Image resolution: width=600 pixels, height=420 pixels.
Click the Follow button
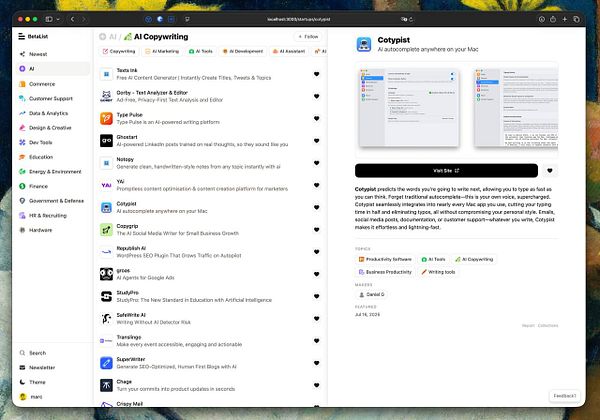pos(308,37)
